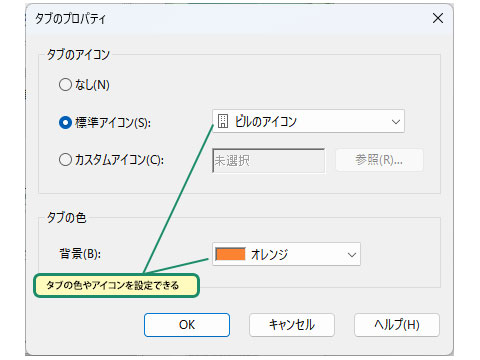Click the building icon in the icon combo box
The image size is (480, 360).
223,121
